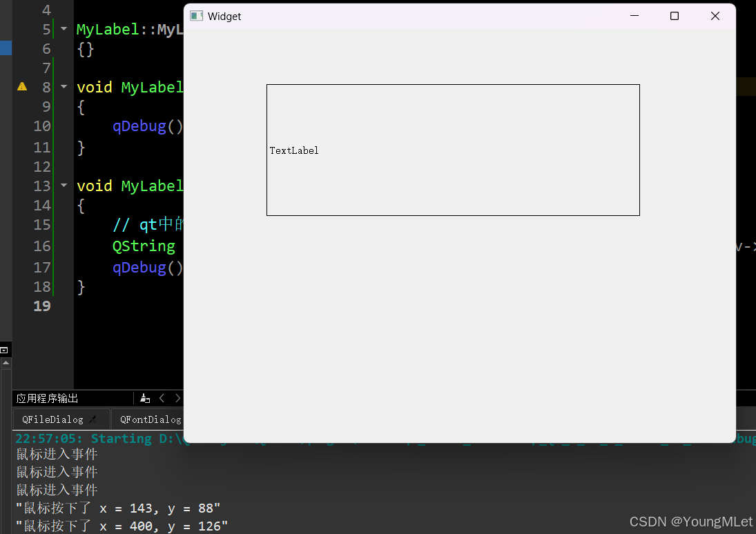Click the clear output broom icon
The height and width of the screenshot is (534, 756).
click(145, 398)
